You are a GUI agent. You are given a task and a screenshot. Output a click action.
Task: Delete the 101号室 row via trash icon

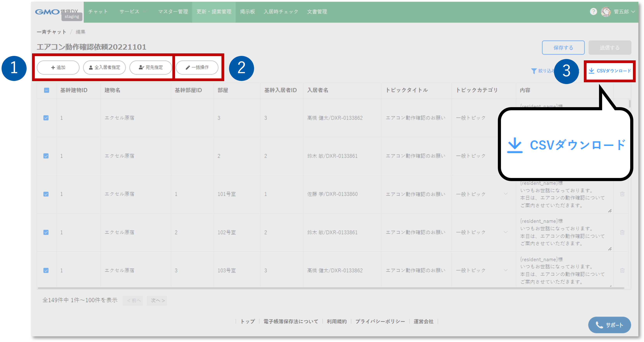point(622,194)
